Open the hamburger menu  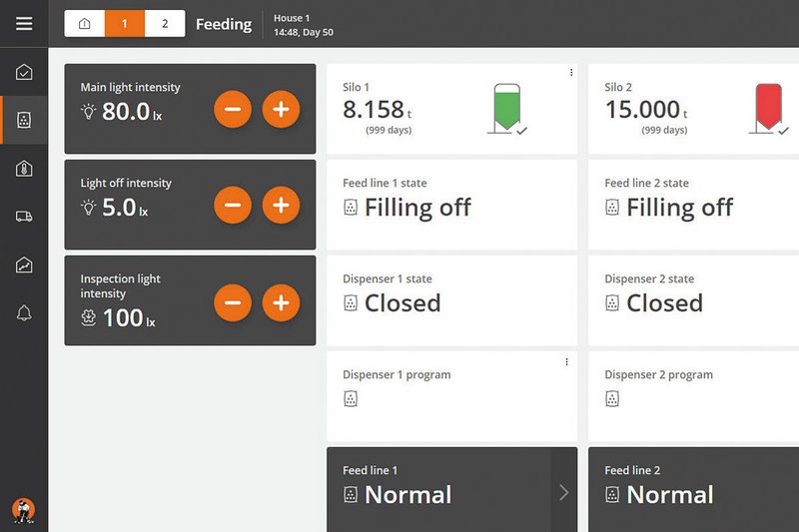coord(24,24)
